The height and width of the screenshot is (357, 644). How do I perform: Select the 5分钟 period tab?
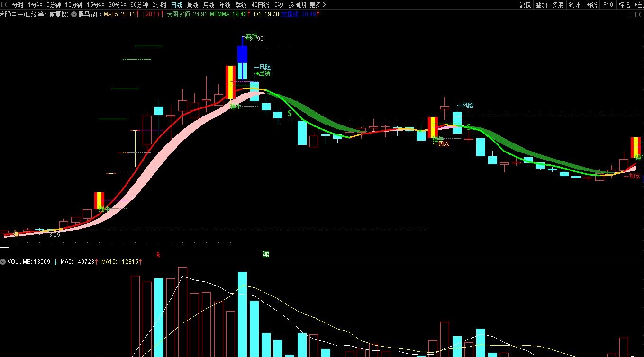pos(54,5)
